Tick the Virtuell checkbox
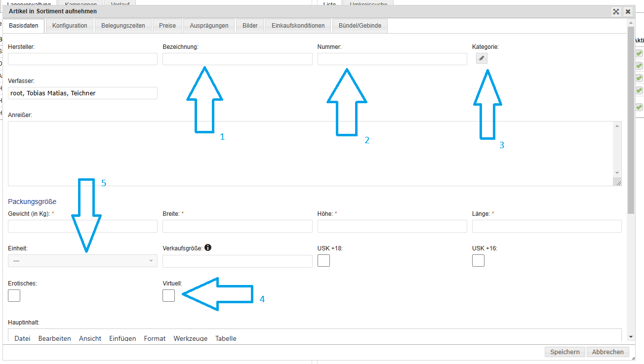The image size is (644, 364). (168, 295)
